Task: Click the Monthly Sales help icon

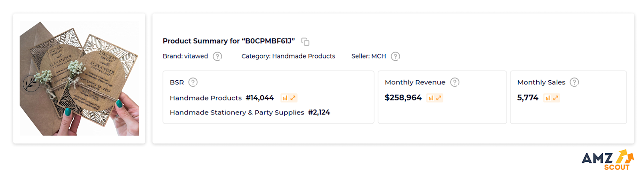Action: tap(574, 82)
